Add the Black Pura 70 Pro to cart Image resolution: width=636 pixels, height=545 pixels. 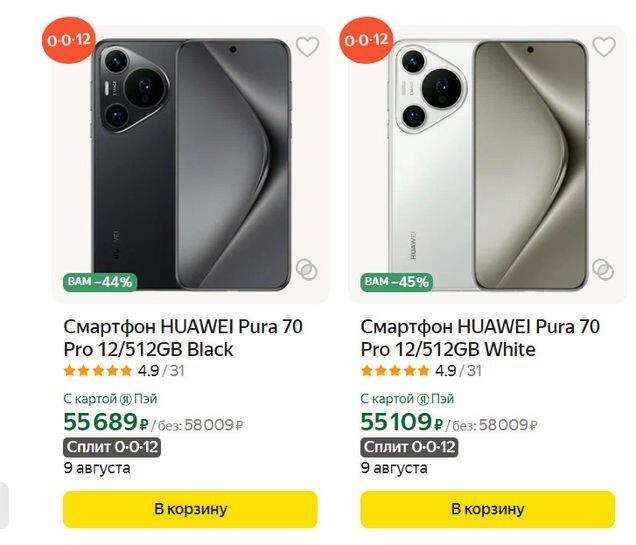click(x=190, y=509)
